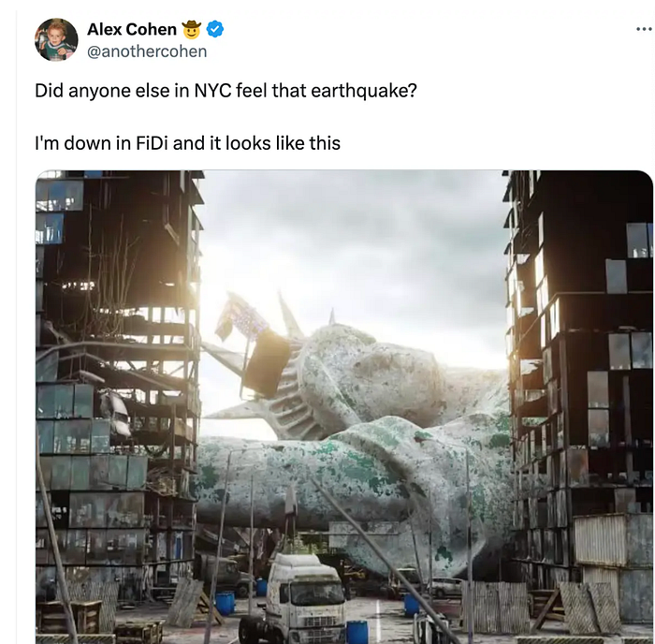Click the @anothercohen handle
Image resolution: width=655 pixels, height=644 pixels.
point(147,51)
